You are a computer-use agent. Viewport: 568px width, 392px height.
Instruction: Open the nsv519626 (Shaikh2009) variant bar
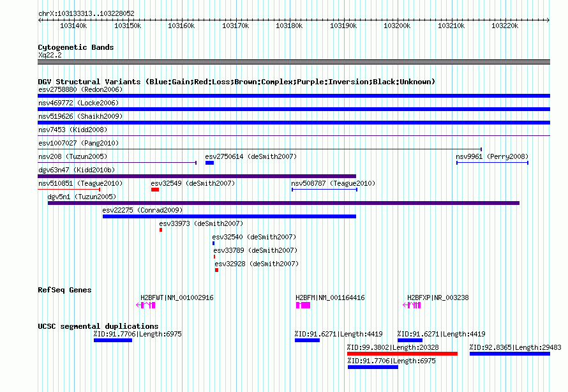294,123
